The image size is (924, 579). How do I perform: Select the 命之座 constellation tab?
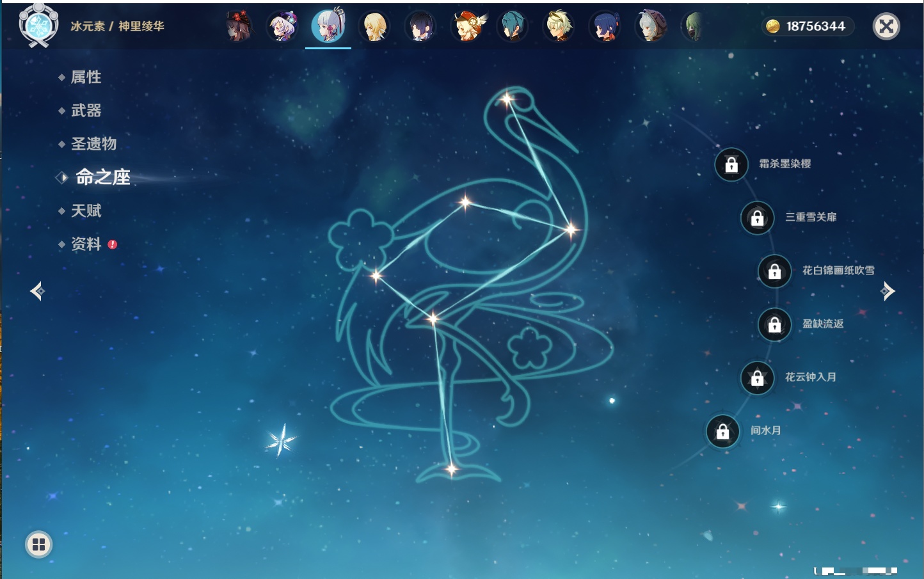(x=102, y=177)
